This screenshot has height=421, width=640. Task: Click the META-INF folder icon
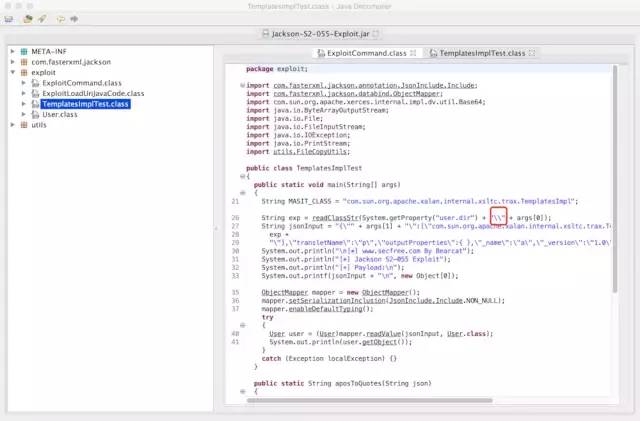coord(24,51)
